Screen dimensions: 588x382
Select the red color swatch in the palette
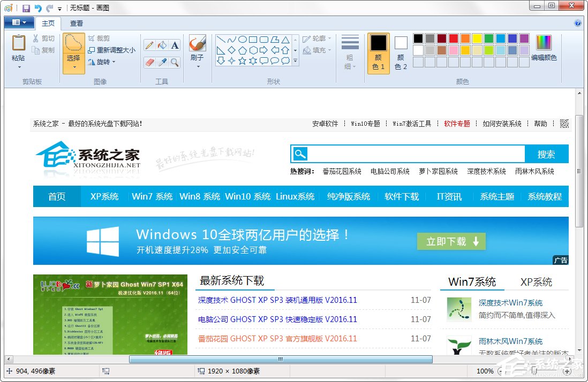(x=453, y=39)
